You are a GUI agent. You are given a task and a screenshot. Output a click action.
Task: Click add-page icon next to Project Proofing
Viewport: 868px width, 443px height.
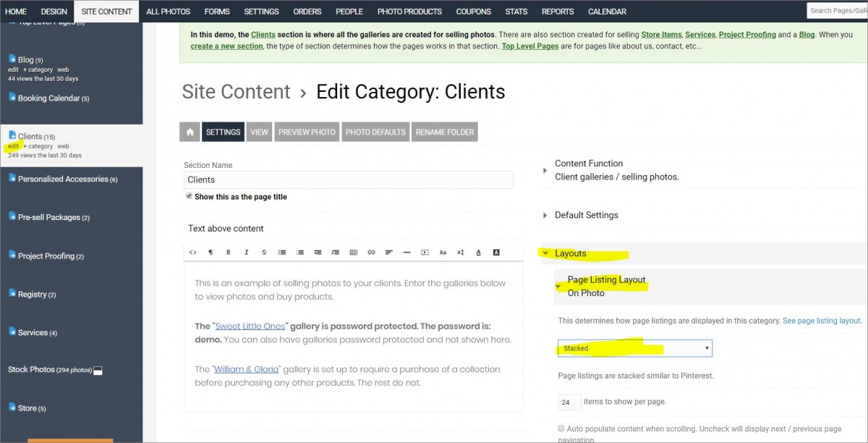pyautogui.click(x=12, y=256)
